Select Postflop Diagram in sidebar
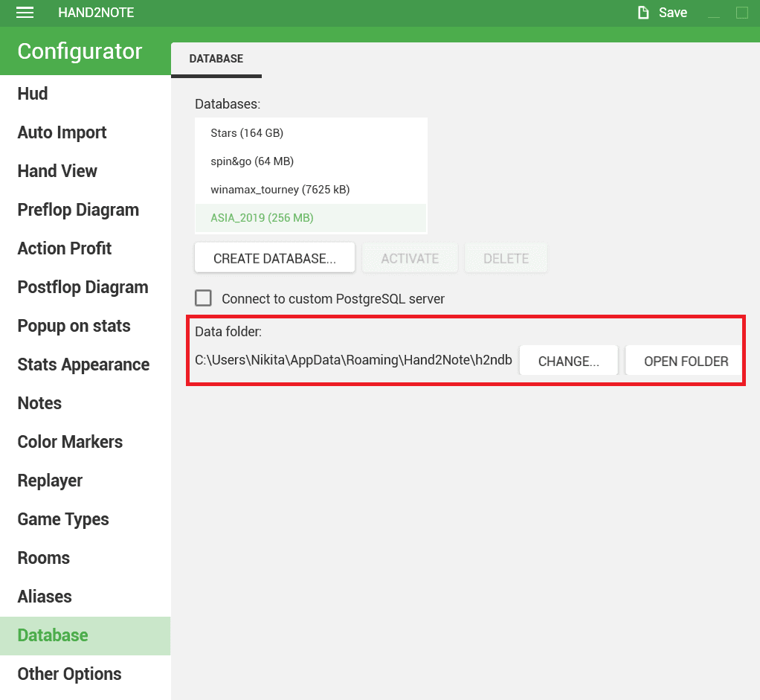Image resolution: width=760 pixels, height=700 pixels. click(x=86, y=287)
